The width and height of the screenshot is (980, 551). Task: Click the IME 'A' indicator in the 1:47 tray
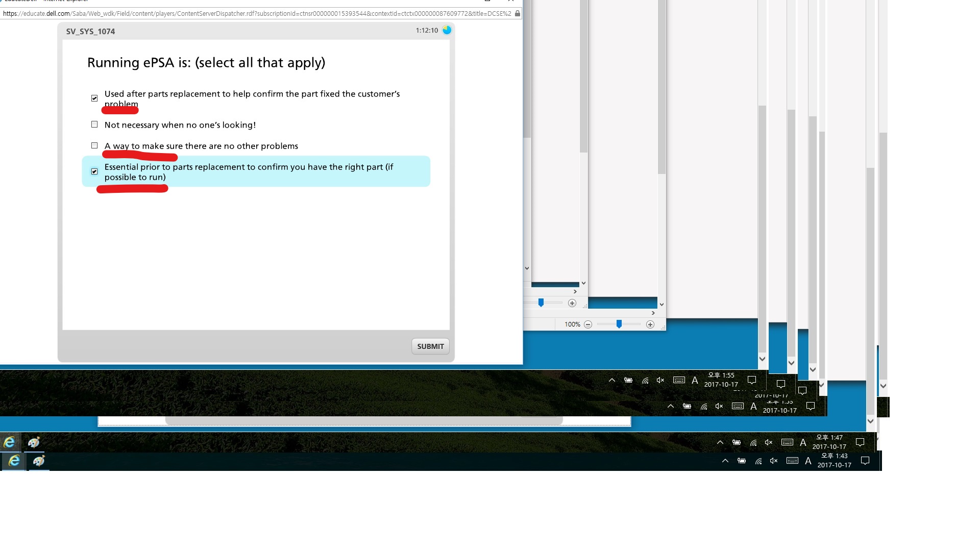coord(803,442)
